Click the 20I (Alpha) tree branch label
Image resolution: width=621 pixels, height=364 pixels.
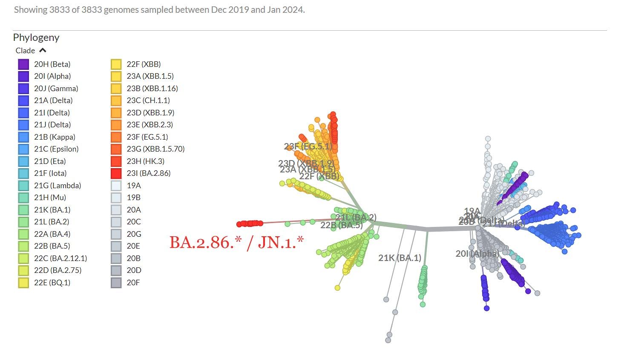coord(477,254)
